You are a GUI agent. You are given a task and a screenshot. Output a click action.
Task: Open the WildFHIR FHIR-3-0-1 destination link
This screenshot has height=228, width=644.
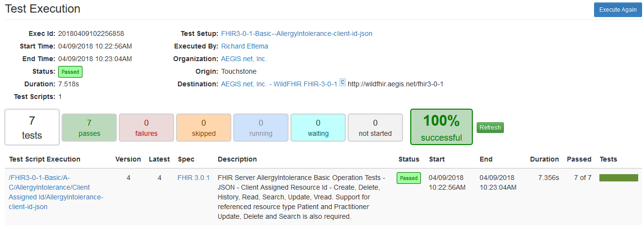[x=279, y=84]
